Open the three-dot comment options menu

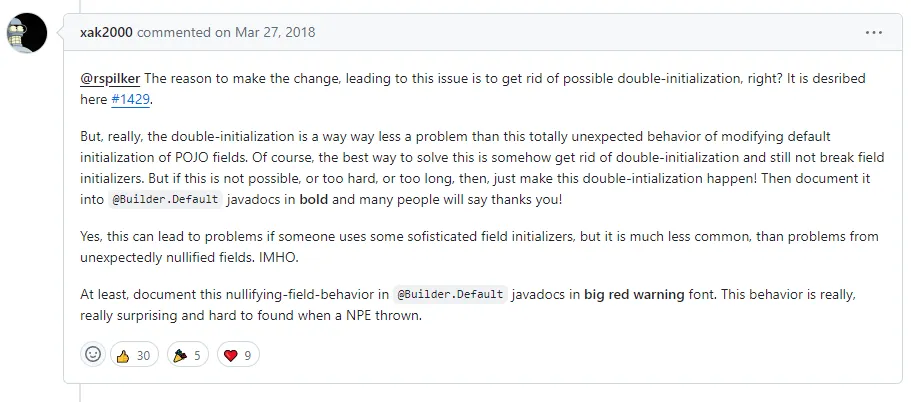point(873,32)
